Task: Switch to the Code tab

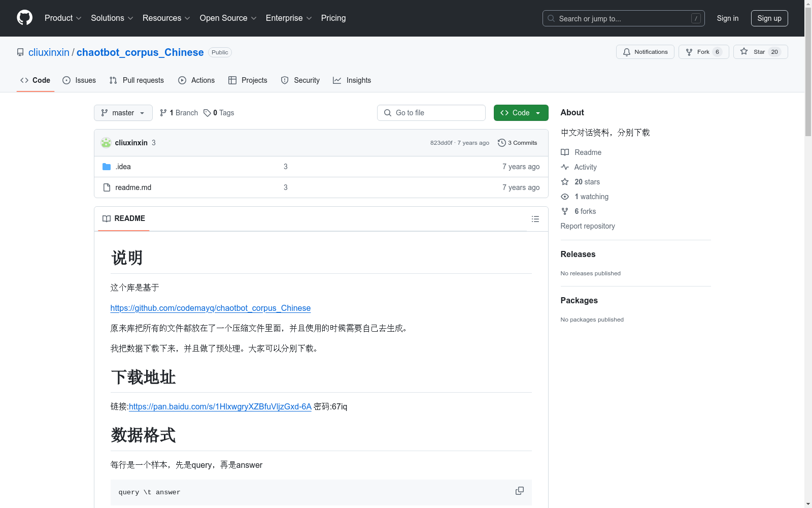Action: pyautogui.click(x=35, y=80)
